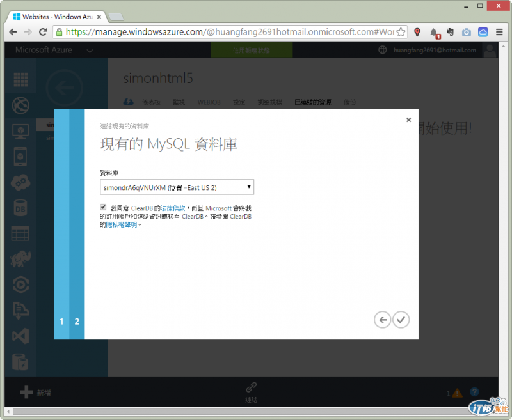This screenshot has height=420, width=512.
Task: Click the warning triangle alert icon
Action: coord(457,393)
